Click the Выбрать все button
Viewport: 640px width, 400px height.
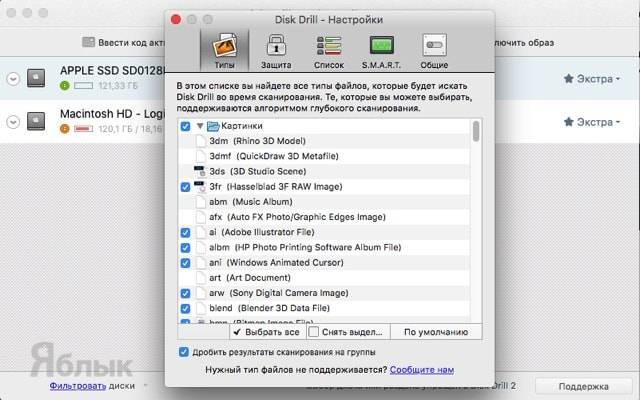click(x=267, y=332)
